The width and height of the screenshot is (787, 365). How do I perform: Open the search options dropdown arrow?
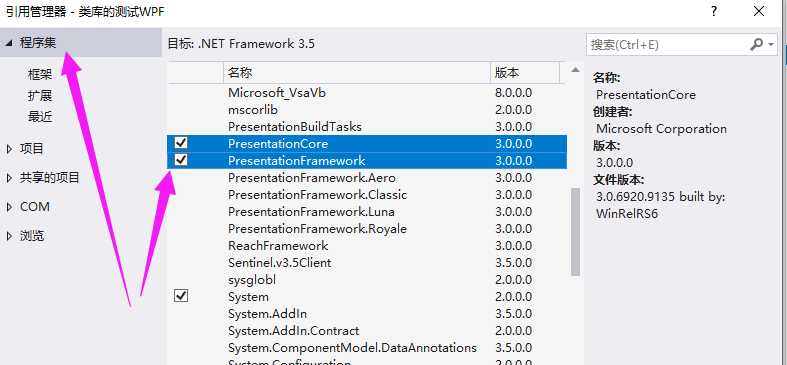[771, 45]
